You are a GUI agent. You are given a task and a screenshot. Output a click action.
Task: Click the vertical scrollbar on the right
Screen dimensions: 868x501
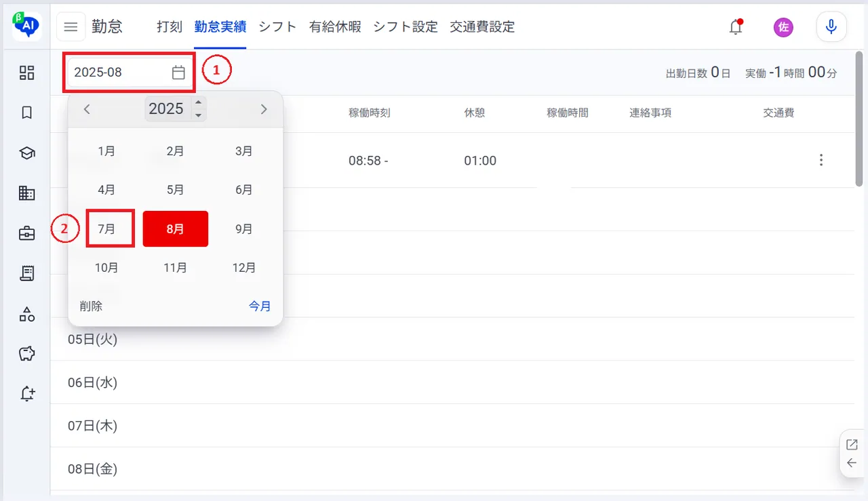tap(859, 118)
